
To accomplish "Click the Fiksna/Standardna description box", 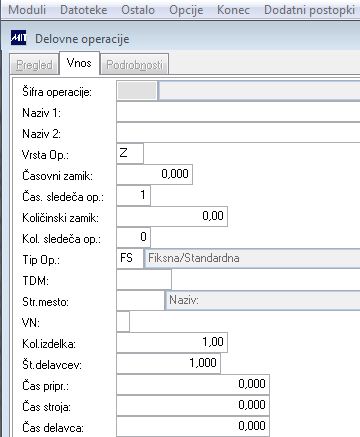I will 252,258.
